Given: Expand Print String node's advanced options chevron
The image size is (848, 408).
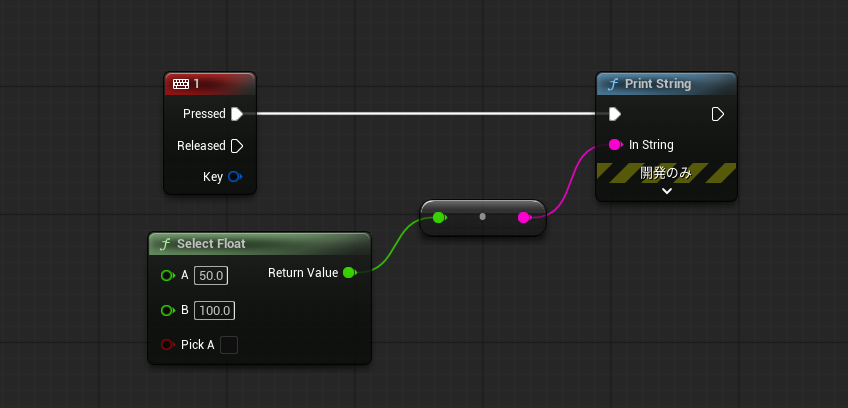Looking at the screenshot, I should (x=666, y=191).
